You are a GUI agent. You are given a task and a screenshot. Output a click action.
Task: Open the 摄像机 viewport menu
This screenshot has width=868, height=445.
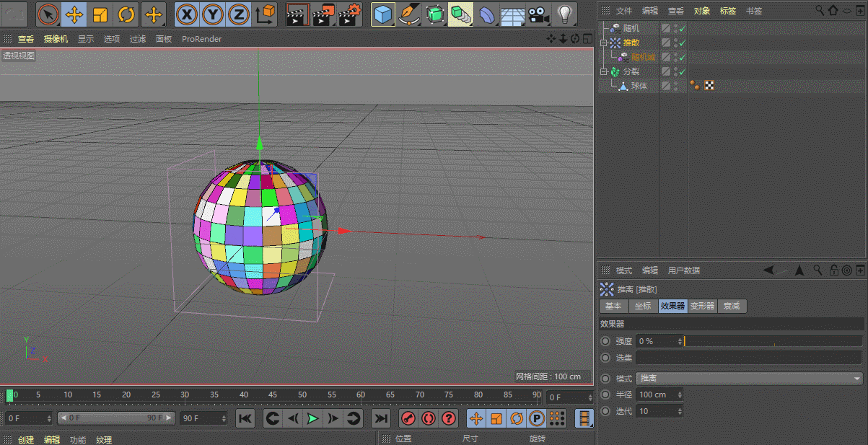(56, 39)
